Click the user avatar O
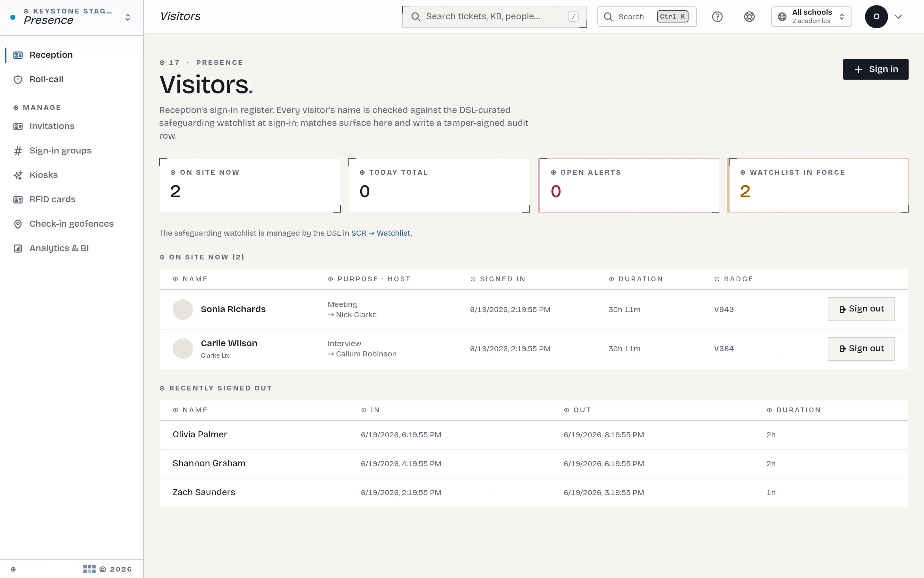The width and height of the screenshot is (924, 578). (876, 16)
